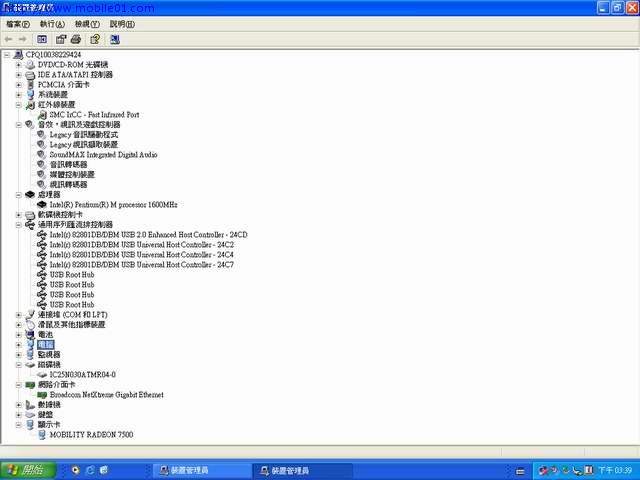Collapse the 紅外線裝置 infrared devices node
Image resolution: width=640 pixels, height=480 pixels.
tap(18, 104)
